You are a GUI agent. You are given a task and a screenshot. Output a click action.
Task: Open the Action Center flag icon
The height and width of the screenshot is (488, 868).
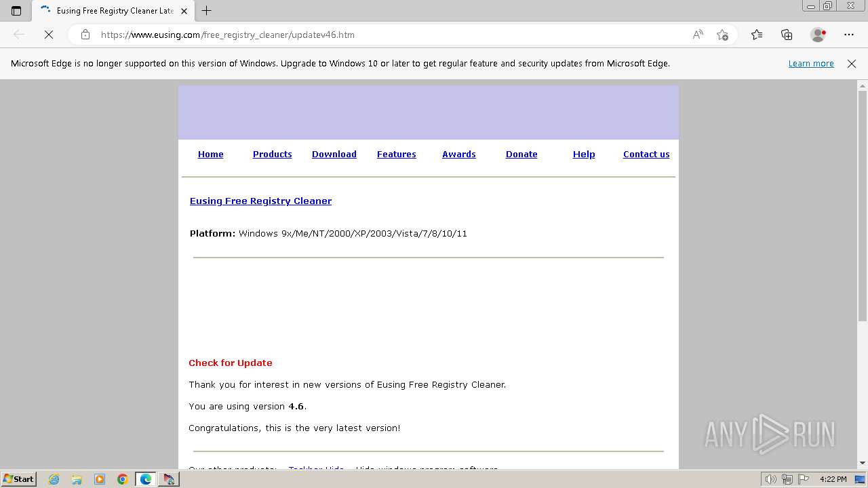[x=804, y=479]
